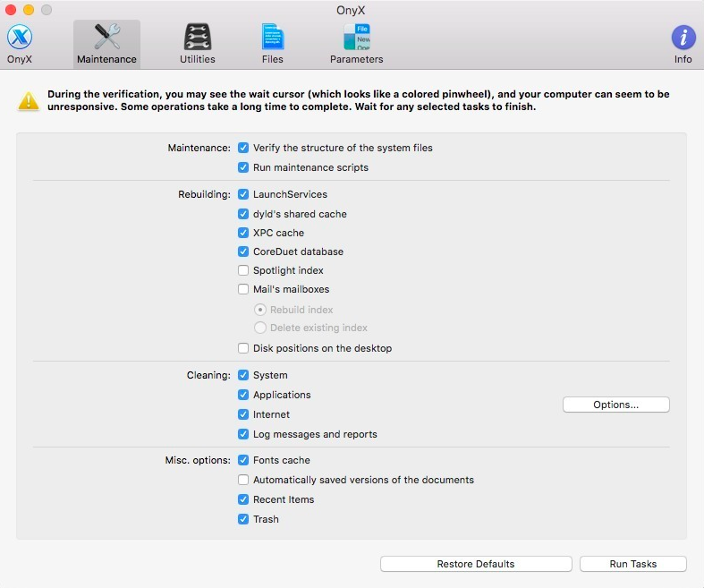Click the Run Tasks button
Image resolution: width=704 pixels, height=588 pixels.
[633, 564]
